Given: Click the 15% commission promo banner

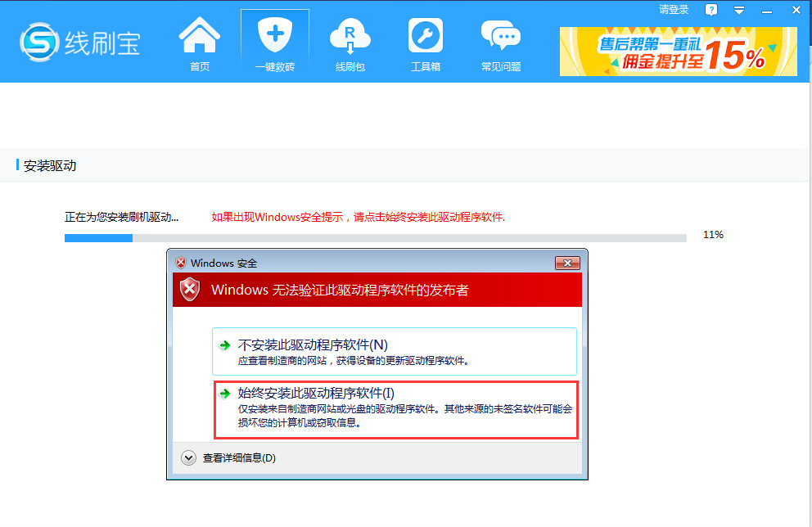Looking at the screenshot, I should click(x=678, y=52).
